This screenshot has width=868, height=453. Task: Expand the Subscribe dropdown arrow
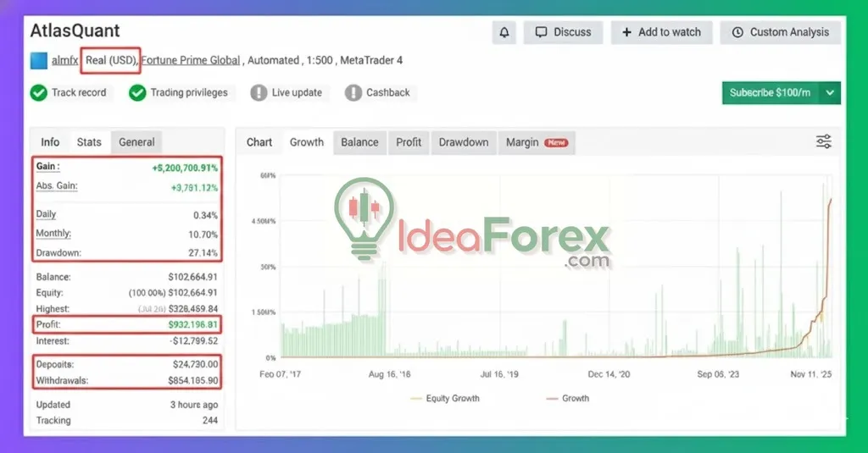tap(830, 93)
